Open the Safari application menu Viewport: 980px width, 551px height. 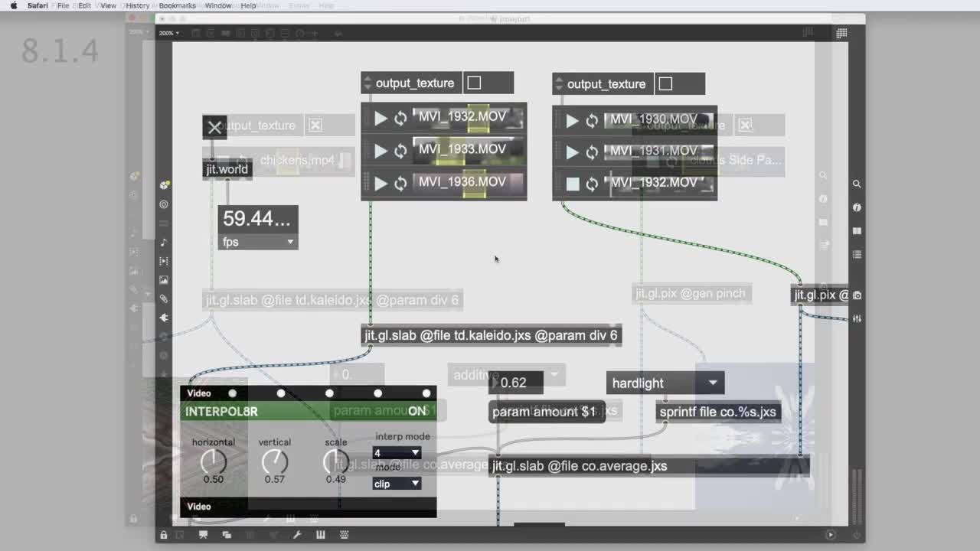[38, 5]
